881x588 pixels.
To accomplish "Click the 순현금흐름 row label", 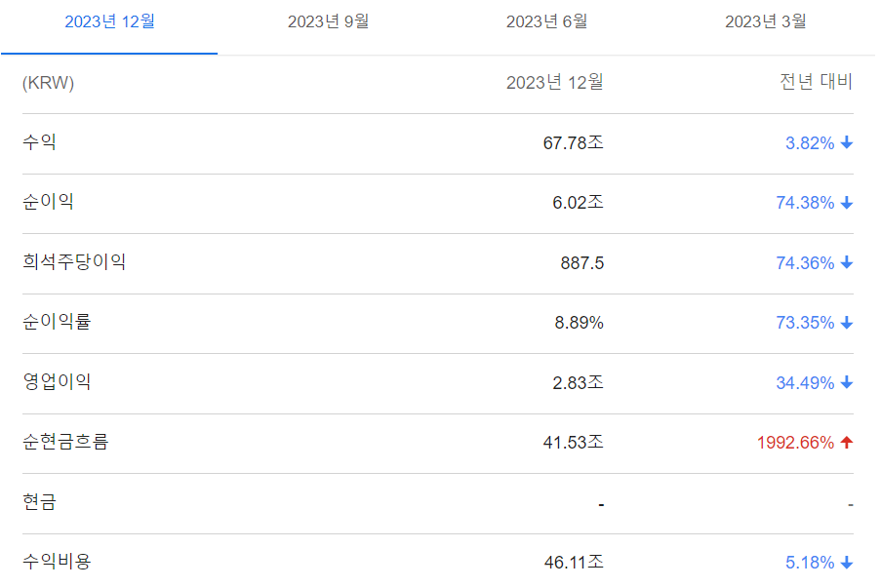I will (x=65, y=442).
